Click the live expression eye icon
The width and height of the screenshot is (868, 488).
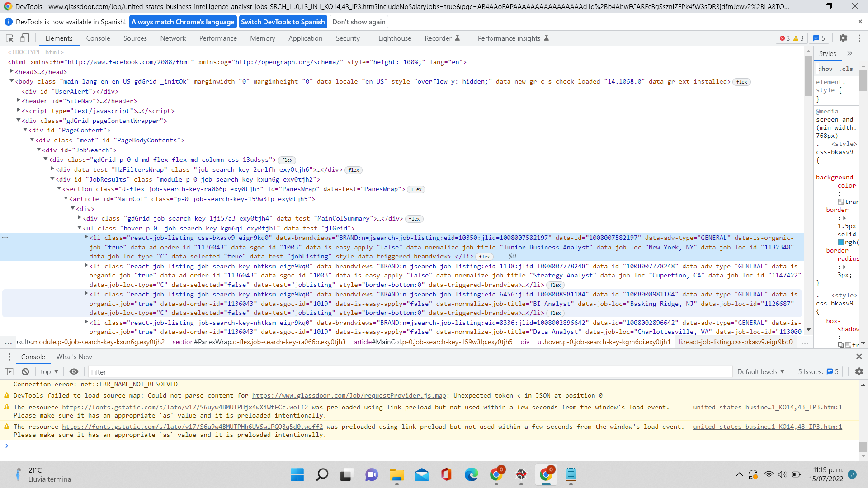(x=74, y=372)
